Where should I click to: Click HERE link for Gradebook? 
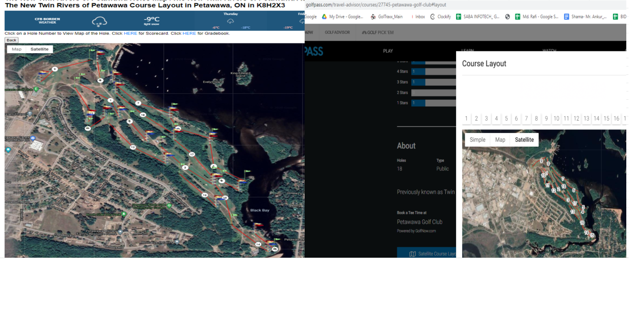(x=189, y=33)
